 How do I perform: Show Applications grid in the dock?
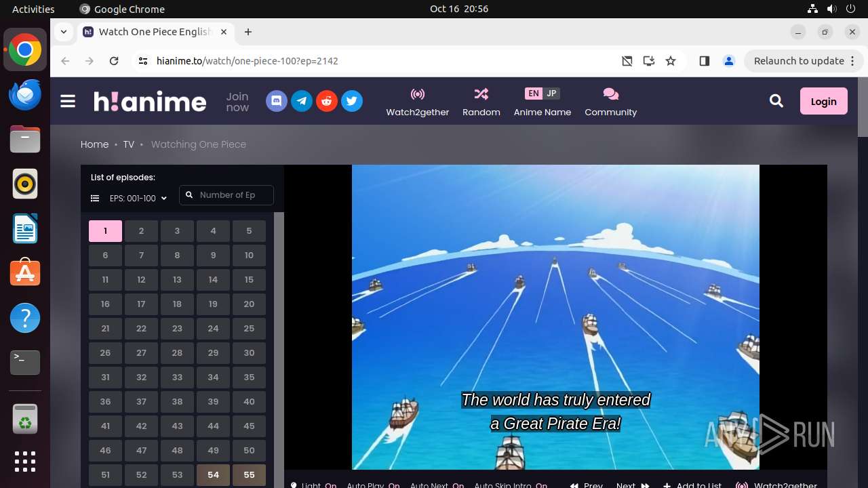click(x=25, y=462)
